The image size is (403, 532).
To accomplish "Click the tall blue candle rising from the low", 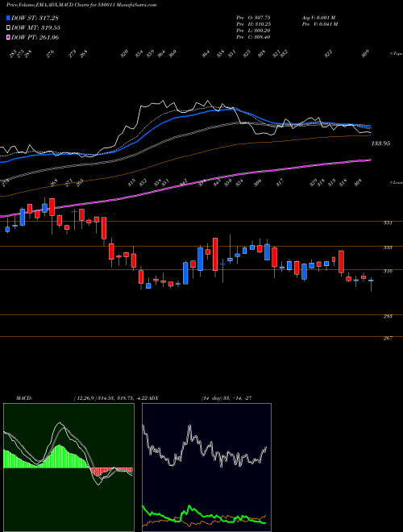I will [x=185, y=273].
